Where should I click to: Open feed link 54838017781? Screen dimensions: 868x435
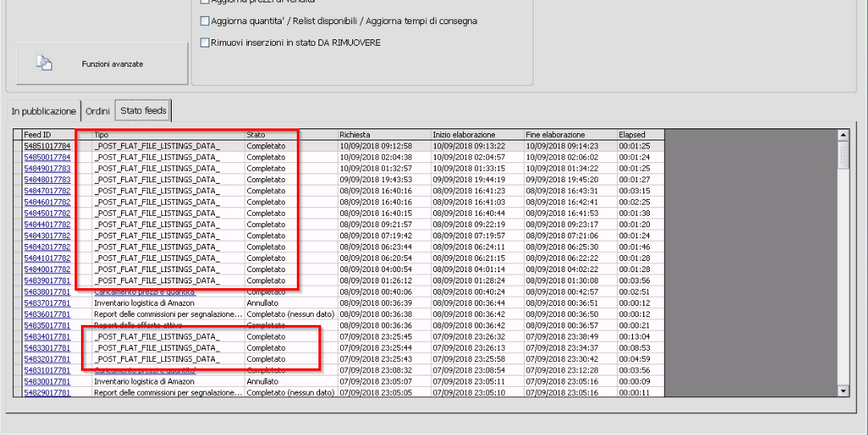47,291
